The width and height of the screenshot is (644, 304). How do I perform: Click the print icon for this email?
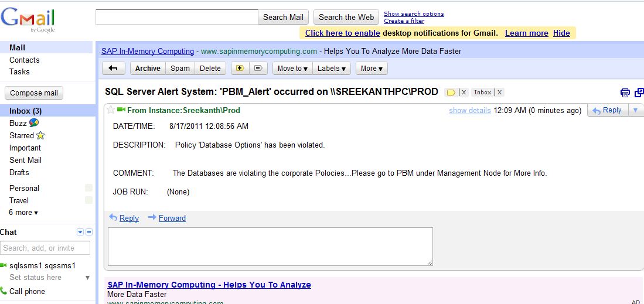[625, 93]
